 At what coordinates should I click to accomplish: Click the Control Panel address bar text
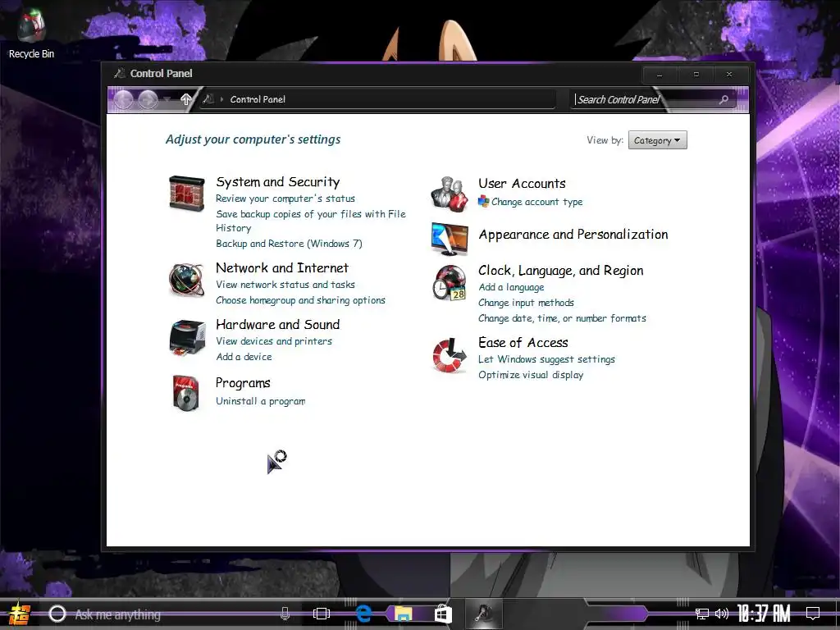[x=258, y=99]
